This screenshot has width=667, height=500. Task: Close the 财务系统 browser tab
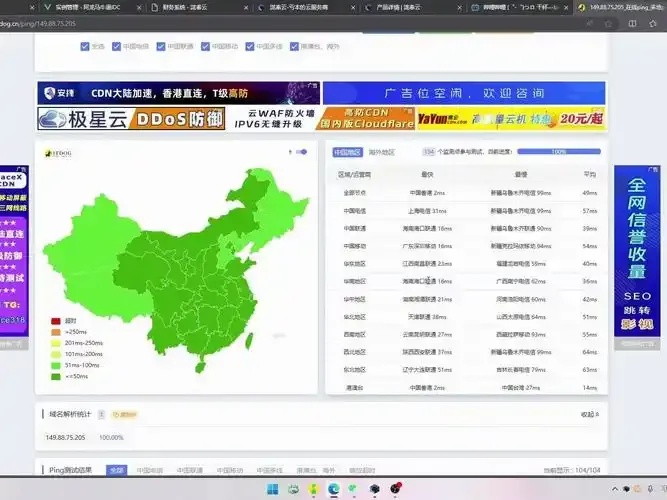pos(246,8)
